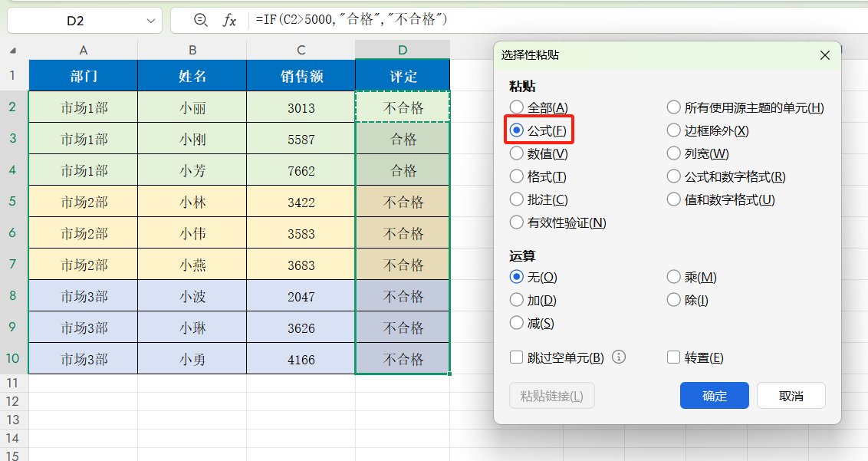Screen dimensions: 868x461
Task: Select the 列宽 paste option
Action: 674,153
